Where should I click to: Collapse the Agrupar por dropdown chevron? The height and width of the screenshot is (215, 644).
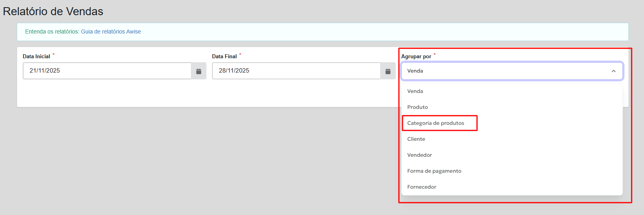(x=613, y=71)
